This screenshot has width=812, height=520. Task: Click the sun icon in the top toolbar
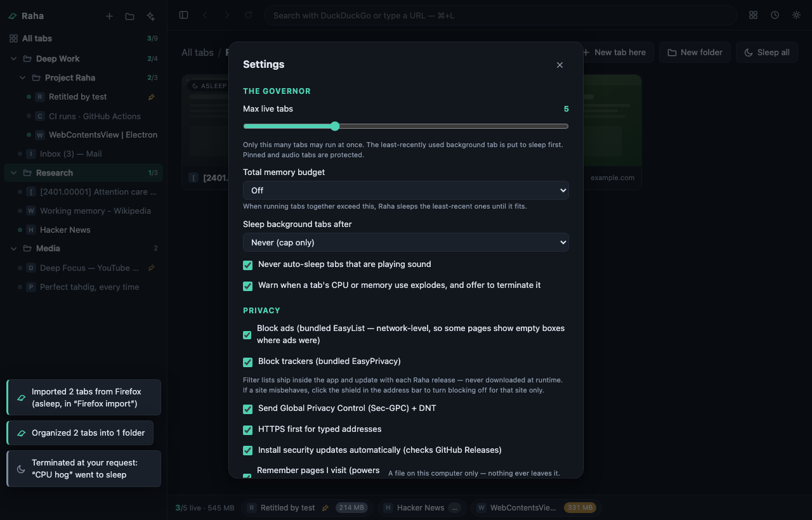click(796, 15)
